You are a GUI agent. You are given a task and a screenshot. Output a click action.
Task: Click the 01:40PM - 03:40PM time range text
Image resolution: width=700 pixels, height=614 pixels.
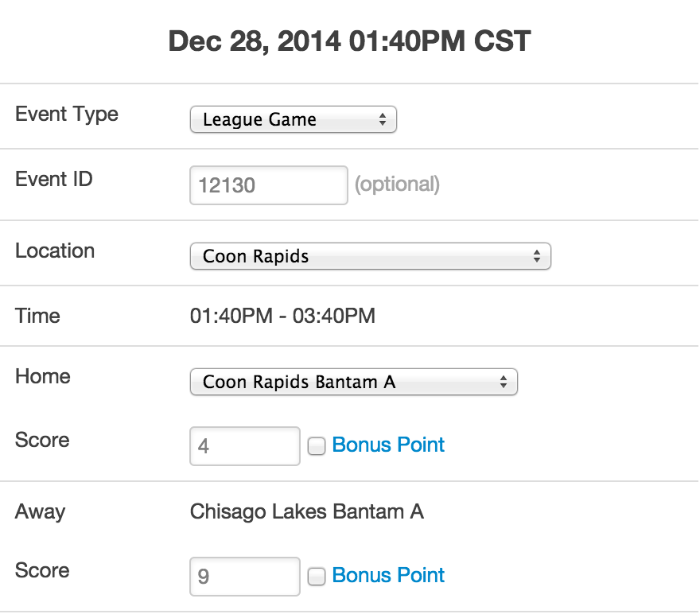(282, 316)
